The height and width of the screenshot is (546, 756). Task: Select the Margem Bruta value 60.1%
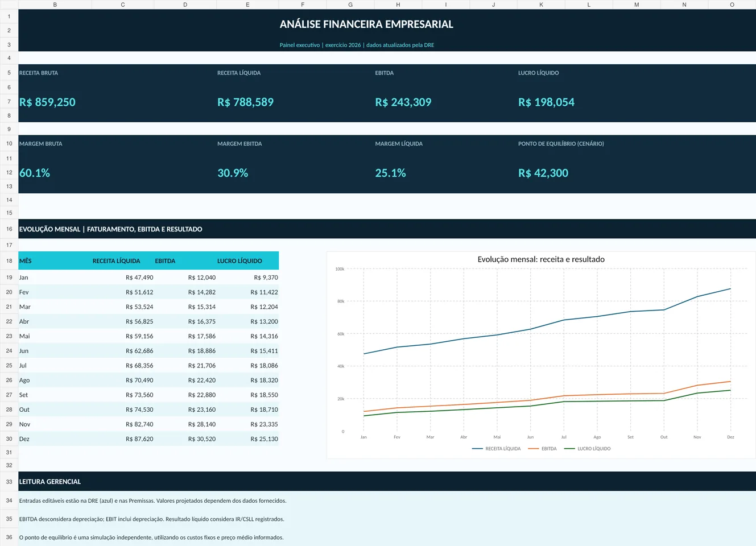(x=35, y=173)
